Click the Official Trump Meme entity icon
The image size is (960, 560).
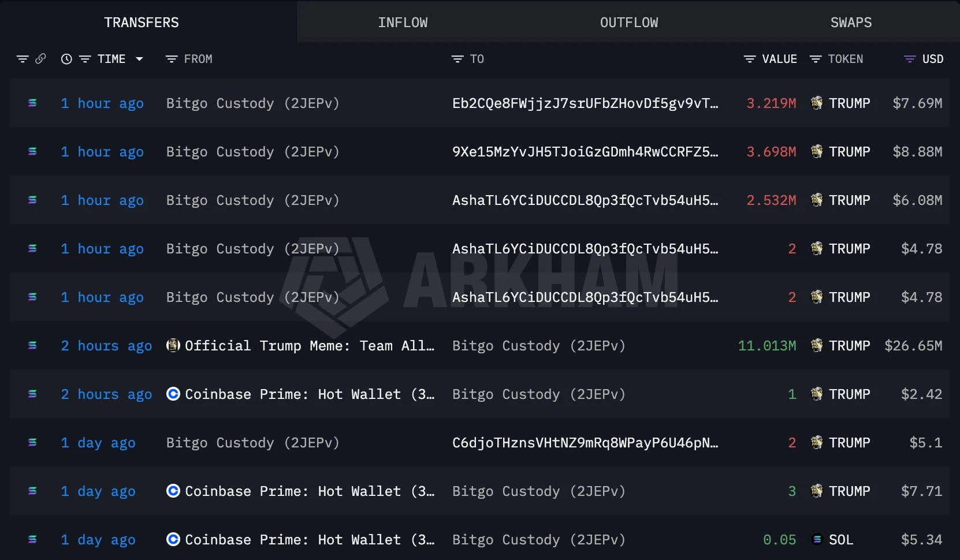tap(173, 345)
